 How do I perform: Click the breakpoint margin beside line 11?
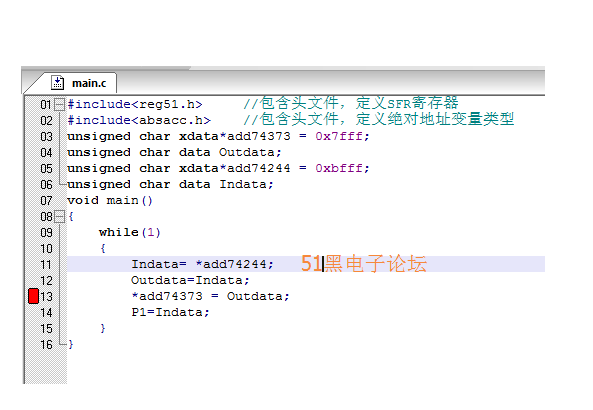coord(33,264)
